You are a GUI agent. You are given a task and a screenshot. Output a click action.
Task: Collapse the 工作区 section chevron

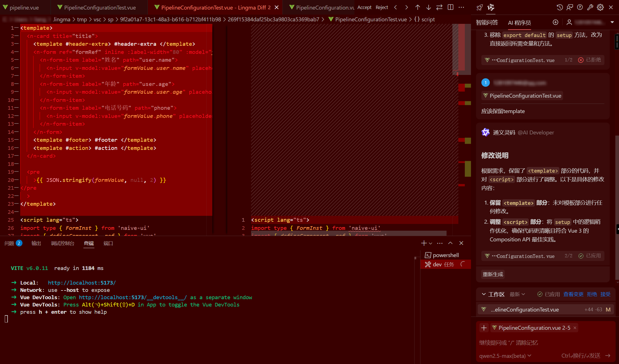[x=484, y=294]
